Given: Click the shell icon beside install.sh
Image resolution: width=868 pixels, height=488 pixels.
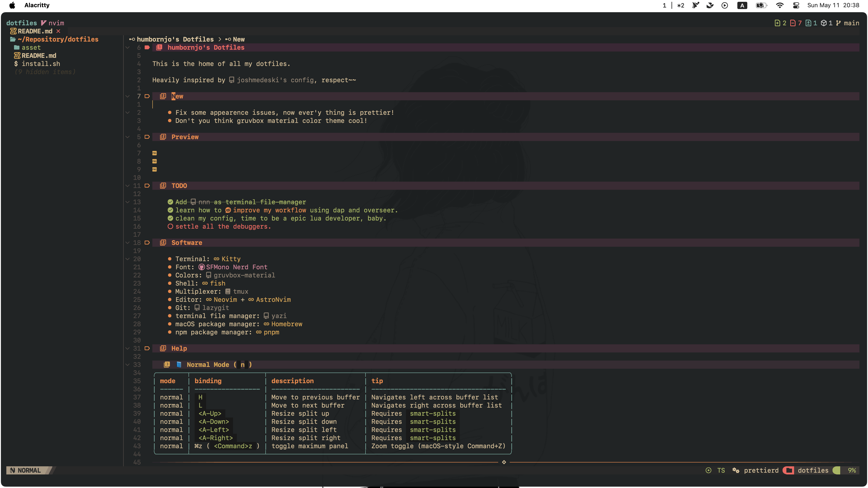Looking at the screenshot, I should (x=16, y=64).
